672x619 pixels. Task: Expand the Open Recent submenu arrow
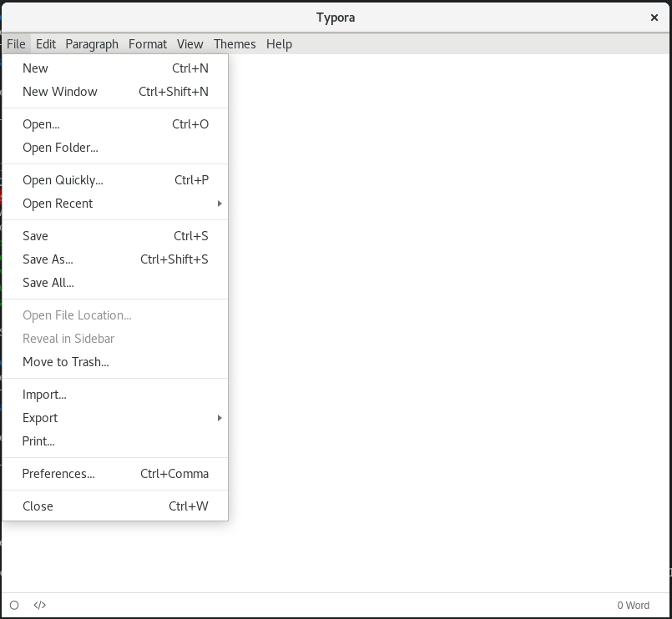pos(220,204)
